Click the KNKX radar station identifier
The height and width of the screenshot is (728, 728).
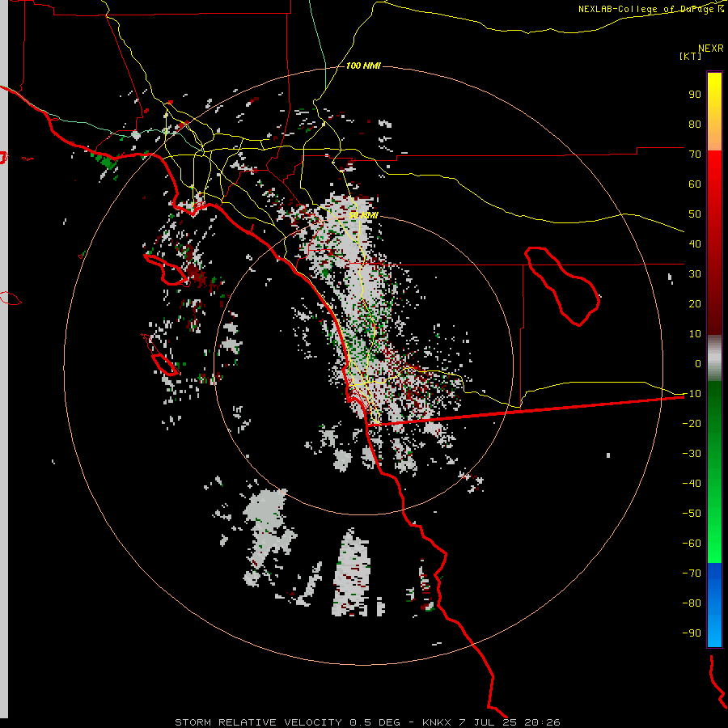(436, 722)
